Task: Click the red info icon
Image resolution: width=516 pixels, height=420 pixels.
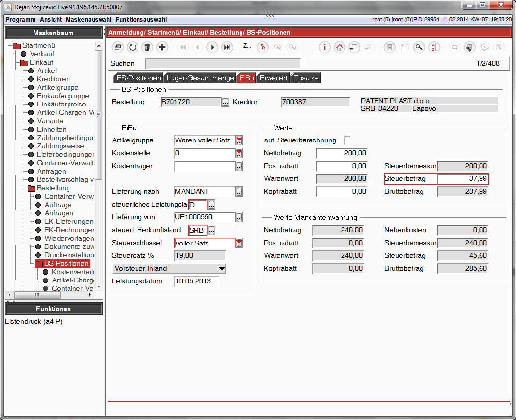Action: [324, 47]
